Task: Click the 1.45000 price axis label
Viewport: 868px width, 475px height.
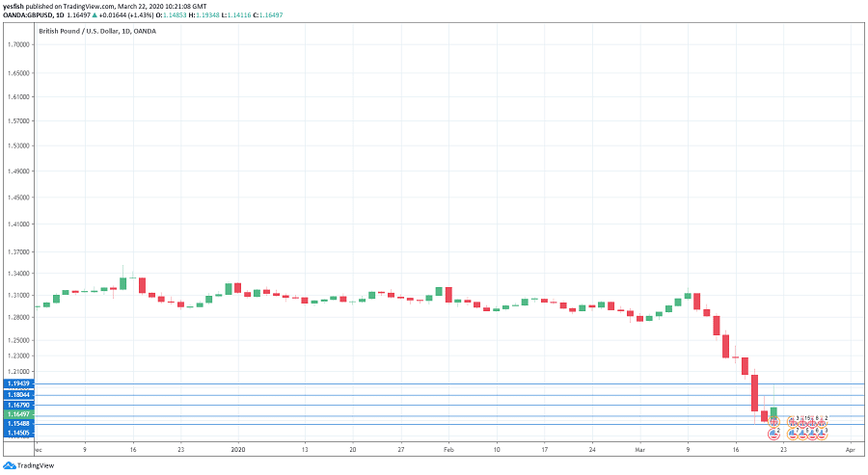Action: (18, 198)
